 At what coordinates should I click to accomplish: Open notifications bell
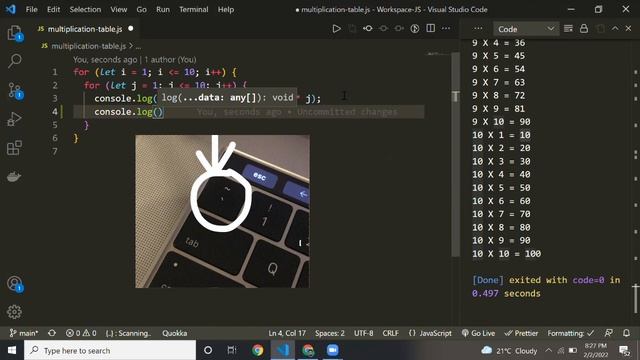(x=627, y=333)
